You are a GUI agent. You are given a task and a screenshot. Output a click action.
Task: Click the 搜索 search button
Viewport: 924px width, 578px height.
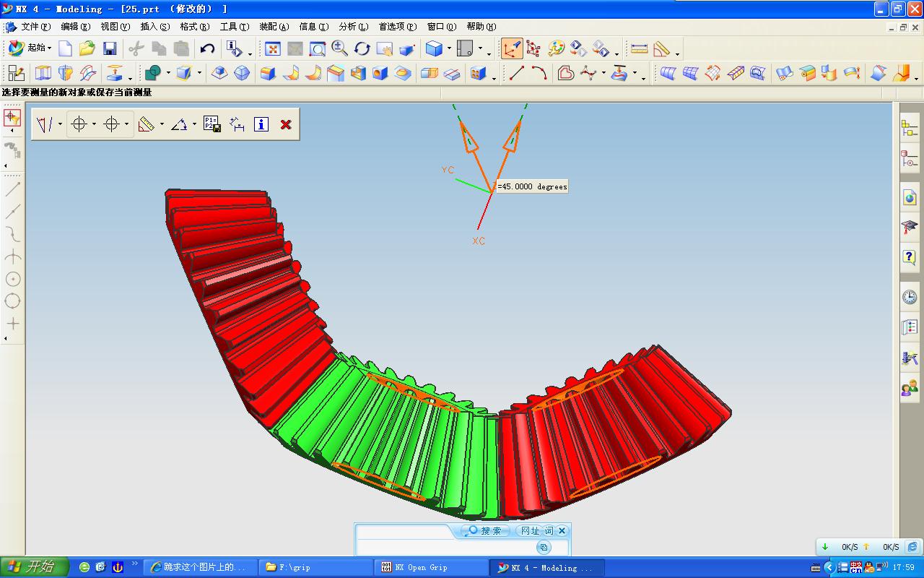[484, 531]
